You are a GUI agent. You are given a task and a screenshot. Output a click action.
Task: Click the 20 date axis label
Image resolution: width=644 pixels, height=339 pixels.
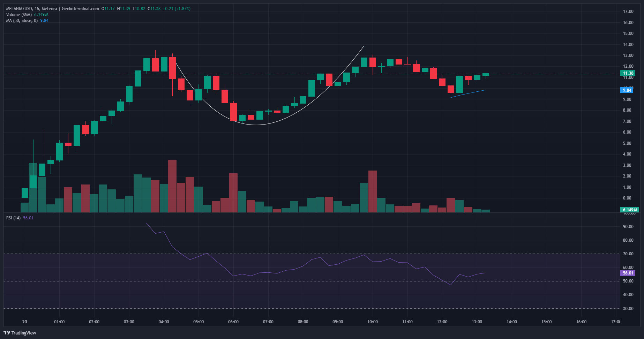coord(24,322)
